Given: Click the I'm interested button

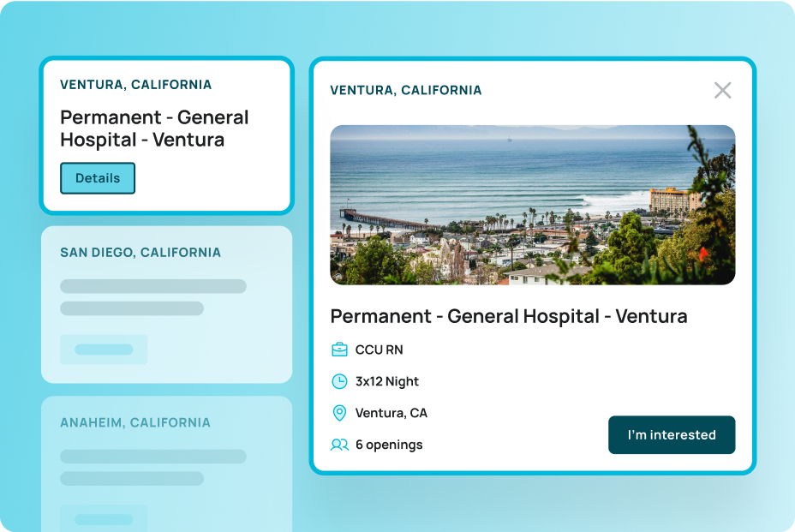Looking at the screenshot, I should pos(672,434).
